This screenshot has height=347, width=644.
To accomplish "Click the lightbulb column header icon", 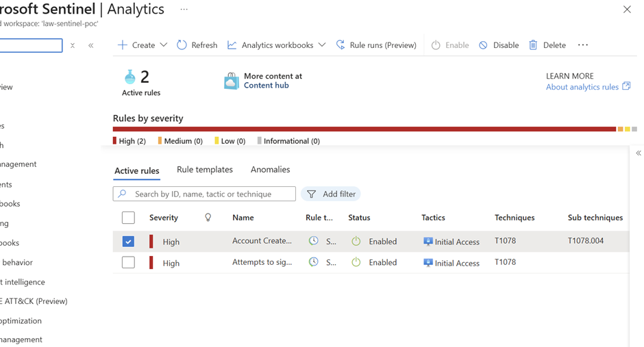I will (208, 218).
